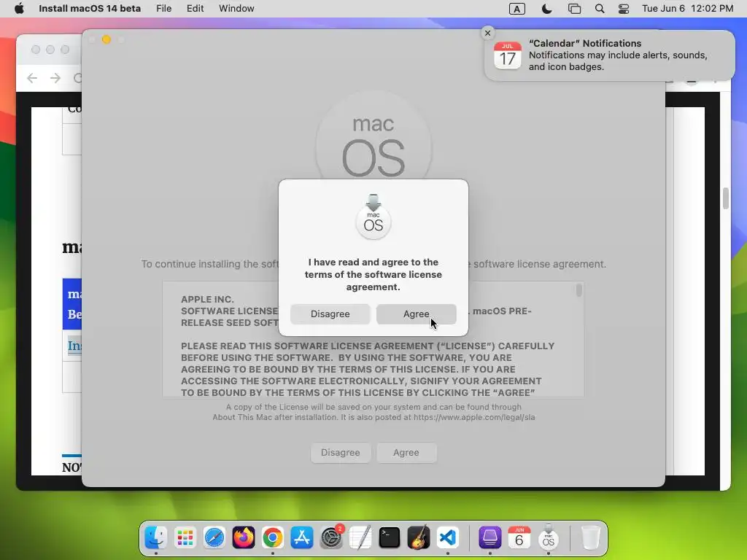Click the date and time in menu bar

pos(687,9)
